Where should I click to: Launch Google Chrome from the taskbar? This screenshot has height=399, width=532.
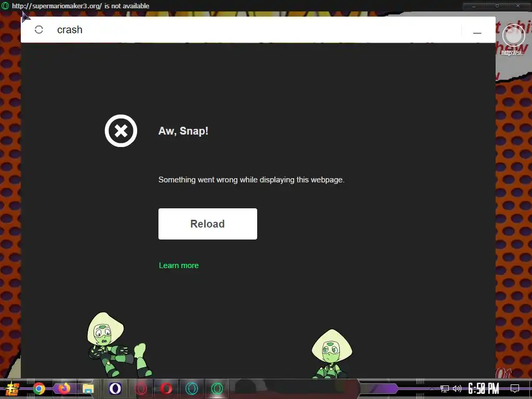(39, 389)
